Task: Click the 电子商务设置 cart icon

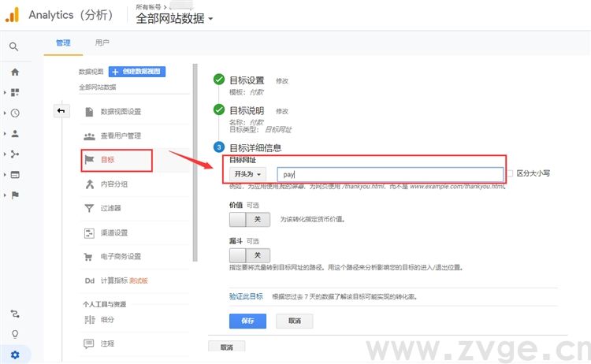Action: (x=88, y=257)
